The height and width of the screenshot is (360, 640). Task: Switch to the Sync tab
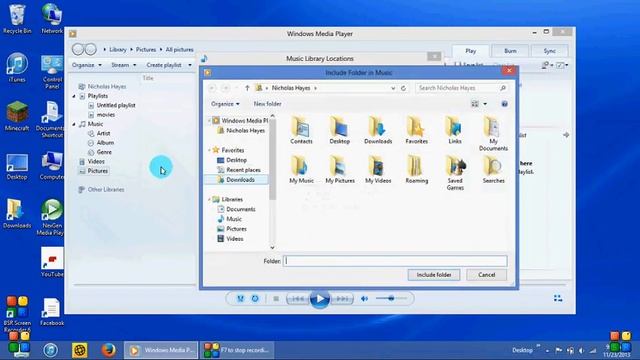[x=549, y=51]
